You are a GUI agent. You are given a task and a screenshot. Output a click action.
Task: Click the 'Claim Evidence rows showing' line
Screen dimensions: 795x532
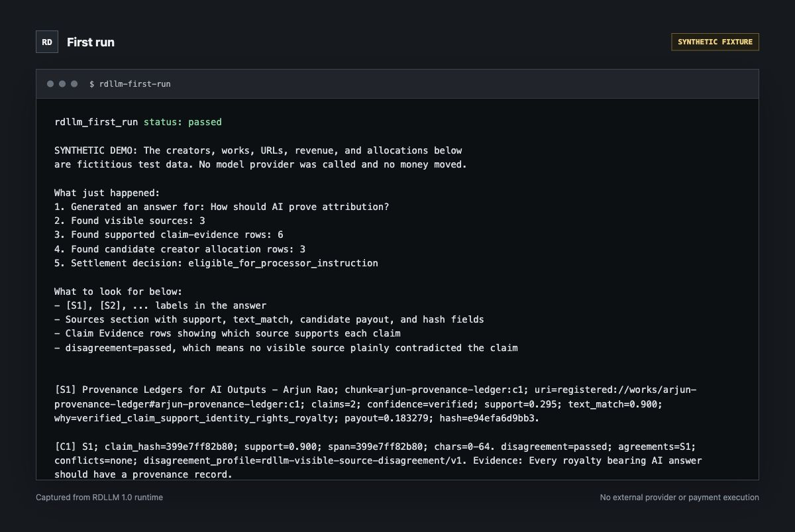point(228,333)
